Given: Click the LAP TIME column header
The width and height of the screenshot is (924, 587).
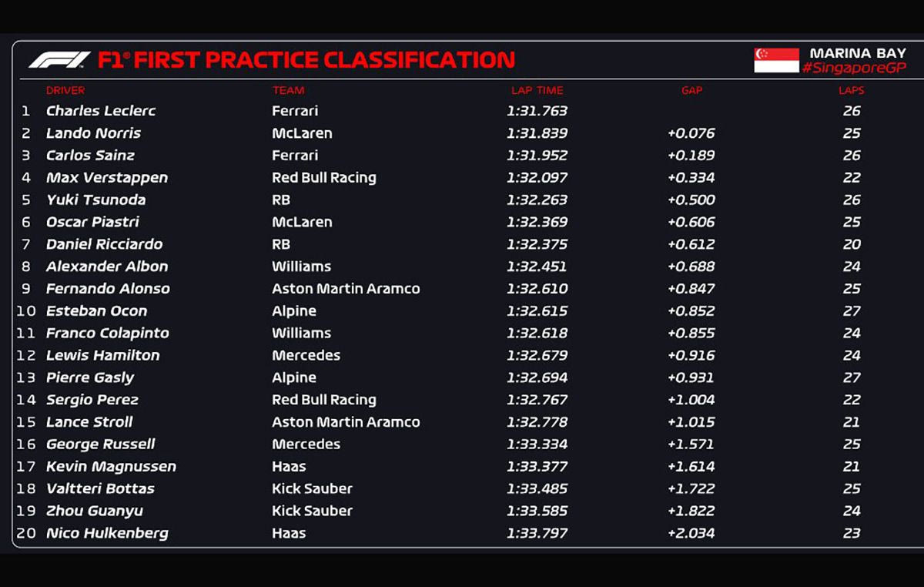Looking at the screenshot, I should [537, 90].
